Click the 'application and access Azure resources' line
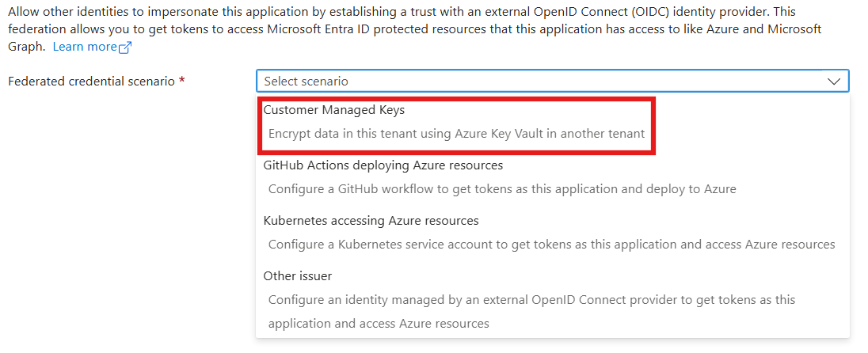The width and height of the screenshot is (868, 353). pyautogui.click(x=379, y=324)
